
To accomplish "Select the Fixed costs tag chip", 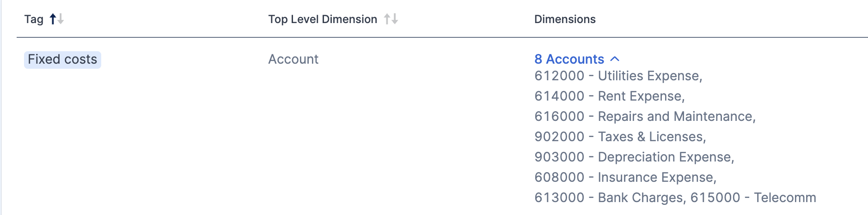I will click(x=62, y=60).
